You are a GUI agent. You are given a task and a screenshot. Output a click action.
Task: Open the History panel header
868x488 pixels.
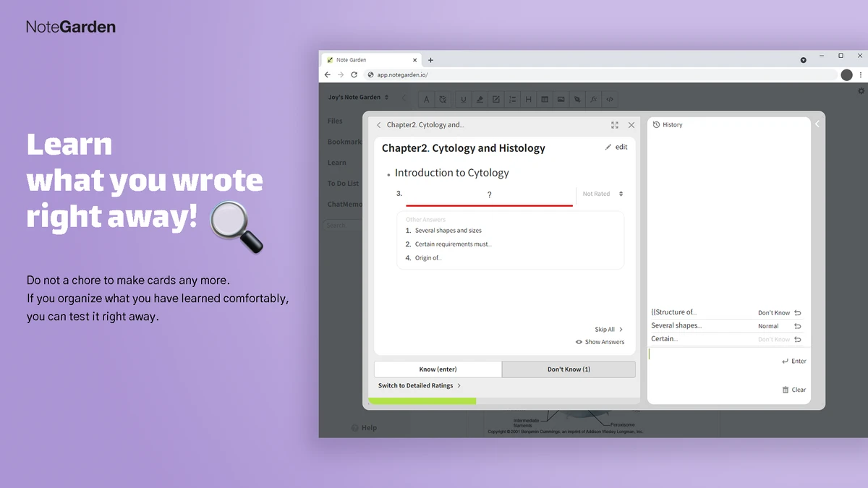[668, 124]
